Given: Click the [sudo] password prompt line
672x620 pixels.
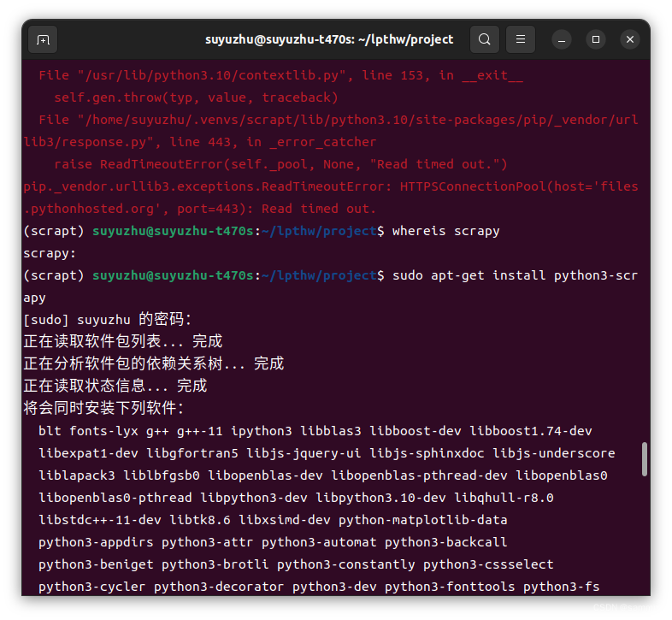Looking at the screenshot, I should coord(107,320).
